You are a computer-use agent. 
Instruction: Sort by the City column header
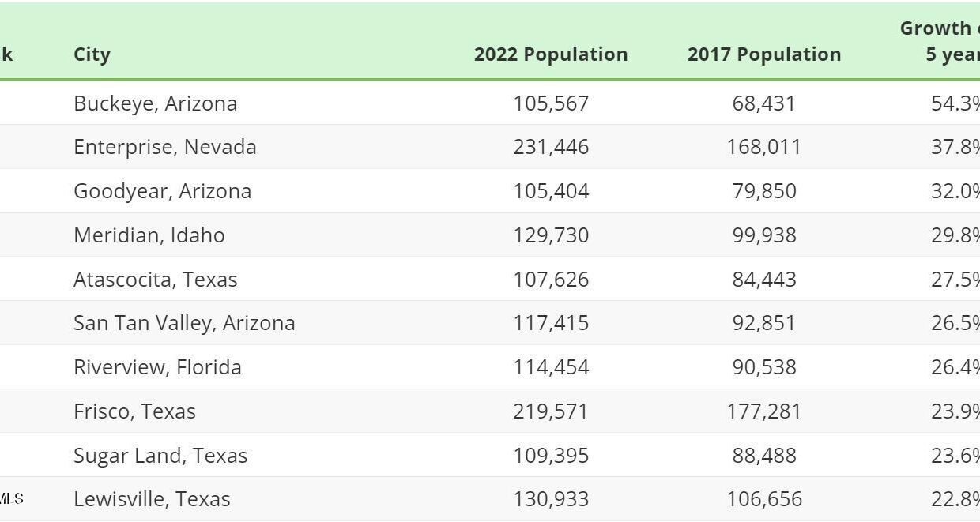click(x=92, y=54)
